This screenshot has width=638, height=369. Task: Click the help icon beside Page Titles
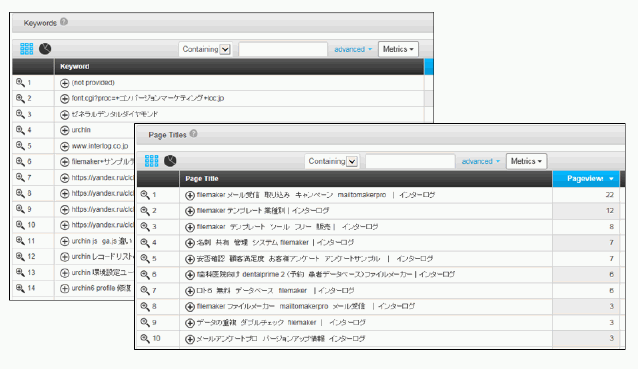[x=194, y=134]
